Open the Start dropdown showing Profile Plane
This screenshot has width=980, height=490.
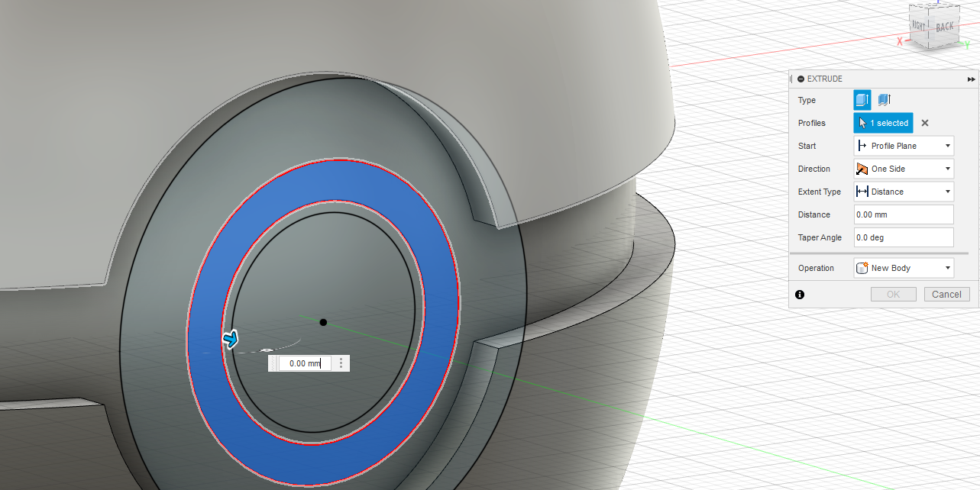(x=904, y=146)
